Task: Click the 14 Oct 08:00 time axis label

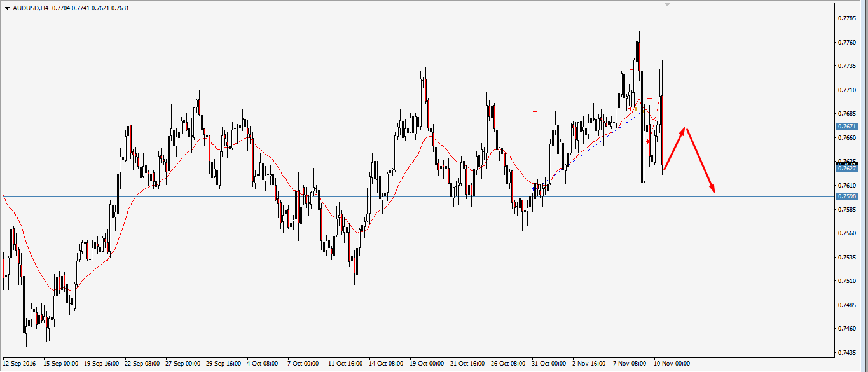Action: click(x=387, y=364)
